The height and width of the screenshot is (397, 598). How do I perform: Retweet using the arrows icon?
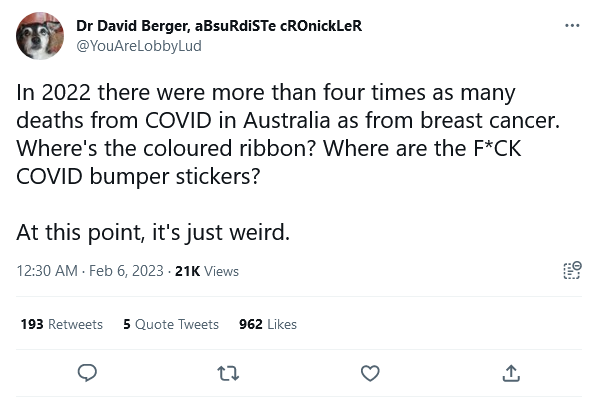[x=228, y=373]
